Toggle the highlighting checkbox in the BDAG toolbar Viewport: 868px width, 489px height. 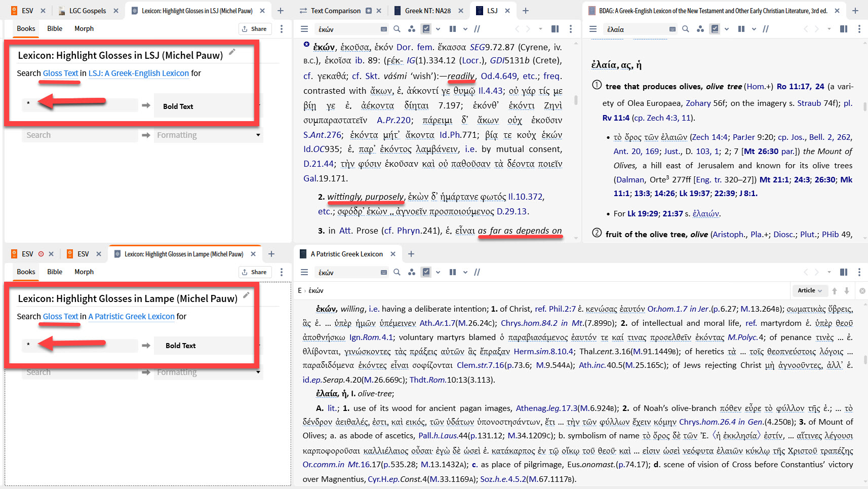[715, 29]
